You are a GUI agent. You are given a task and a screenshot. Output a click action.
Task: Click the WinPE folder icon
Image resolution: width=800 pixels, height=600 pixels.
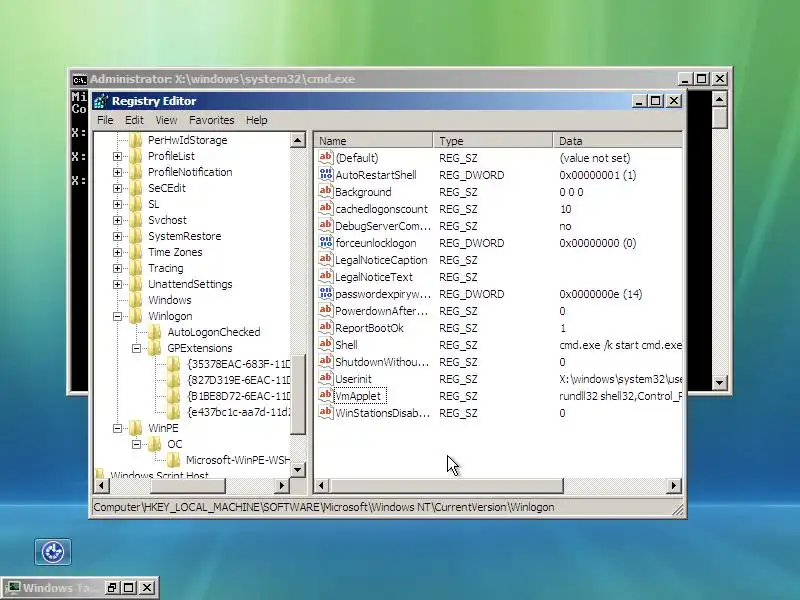tap(136, 428)
